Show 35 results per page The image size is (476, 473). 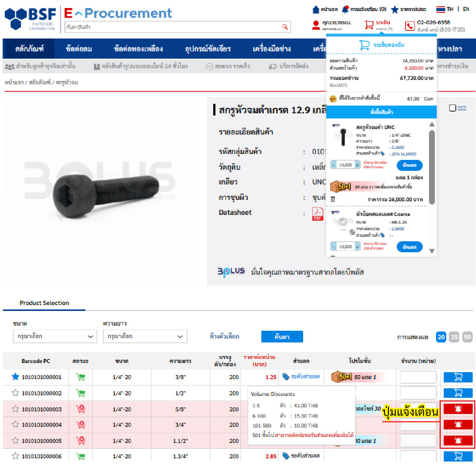(x=454, y=337)
